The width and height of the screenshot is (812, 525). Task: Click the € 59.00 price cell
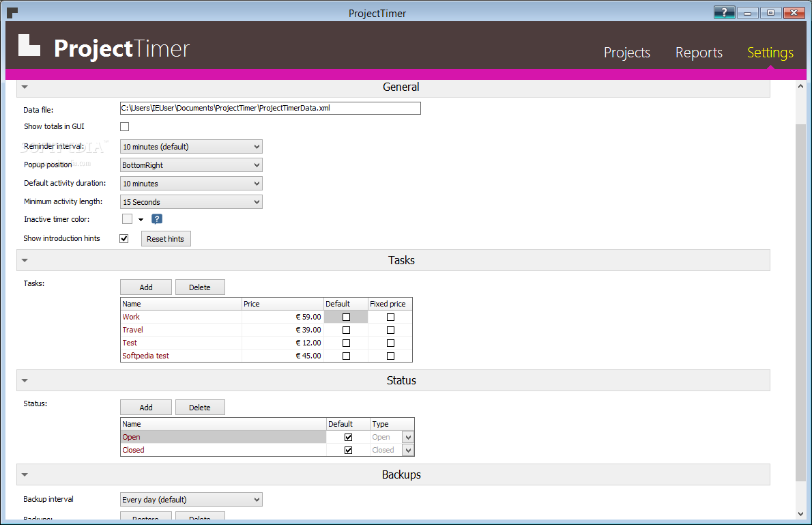tap(282, 317)
